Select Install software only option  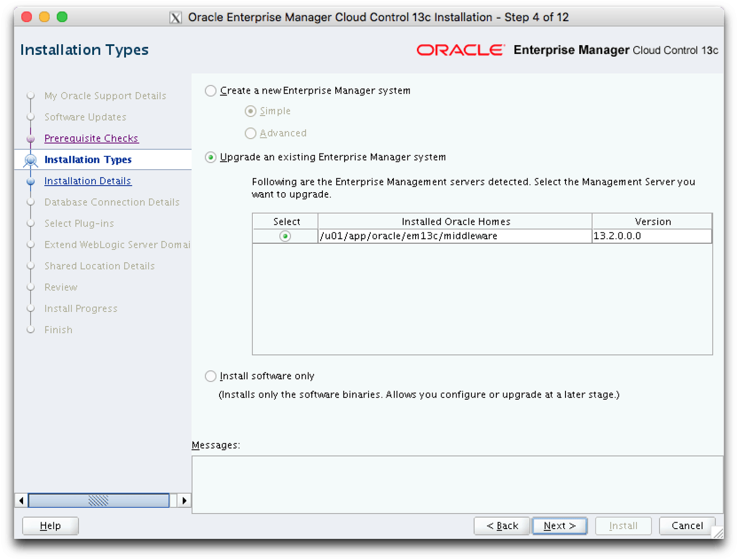pos(211,376)
